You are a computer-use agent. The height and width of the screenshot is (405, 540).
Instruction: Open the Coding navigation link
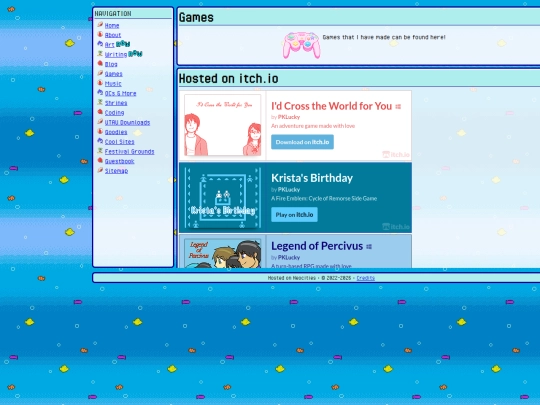click(114, 113)
